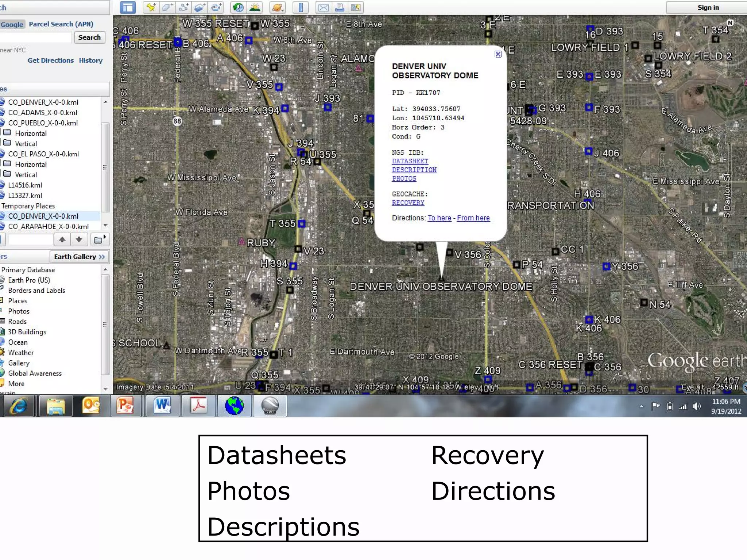The image size is (747, 560).
Task: Select CO_ARAPAHOE_X-0-0.kml in Places
Action: (49, 226)
